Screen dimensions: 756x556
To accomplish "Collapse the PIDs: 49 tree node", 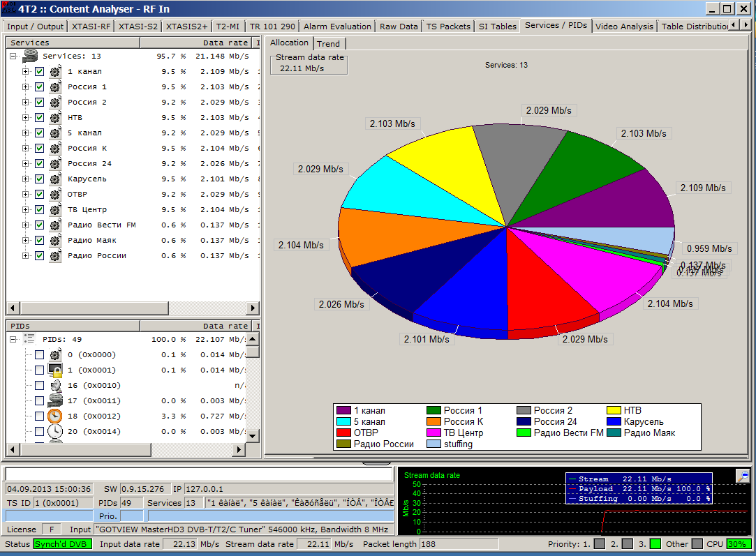I will (13, 340).
